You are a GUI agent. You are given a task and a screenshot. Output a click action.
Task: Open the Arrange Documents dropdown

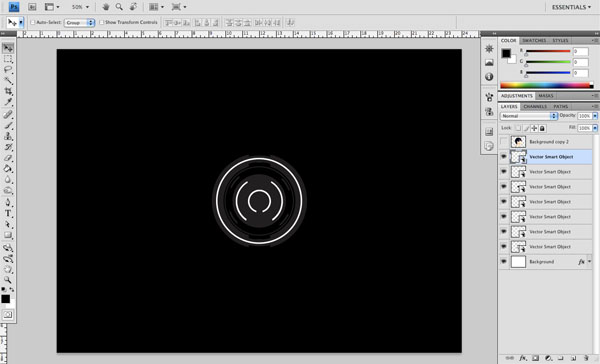pyautogui.click(x=156, y=7)
